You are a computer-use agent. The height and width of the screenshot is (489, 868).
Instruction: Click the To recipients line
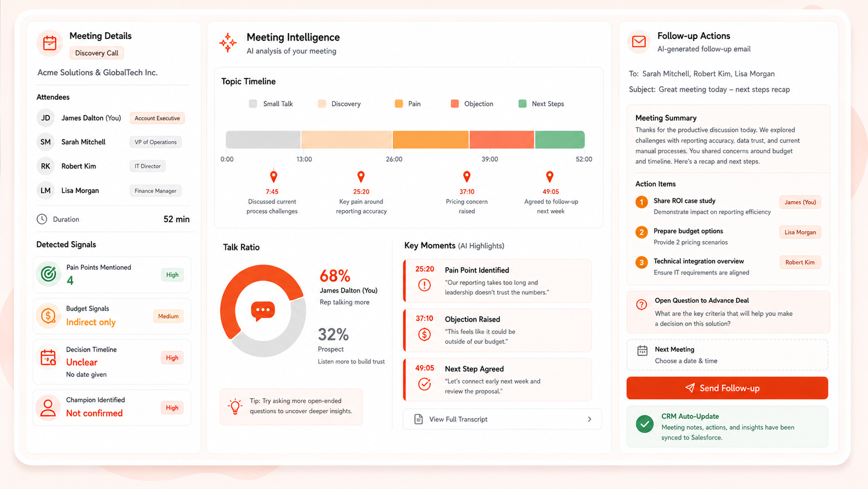(x=701, y=74)
